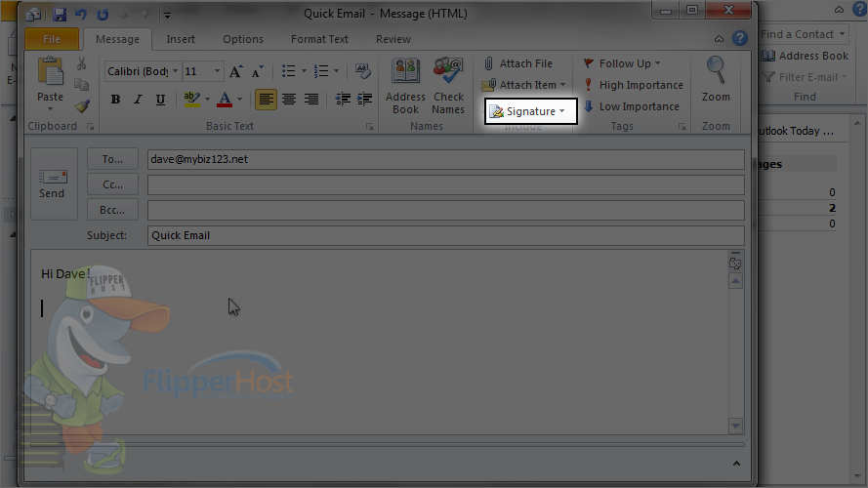Toggle Underline formatting
The width and height of the screenshot is (868, 488).
click(160, 100)
